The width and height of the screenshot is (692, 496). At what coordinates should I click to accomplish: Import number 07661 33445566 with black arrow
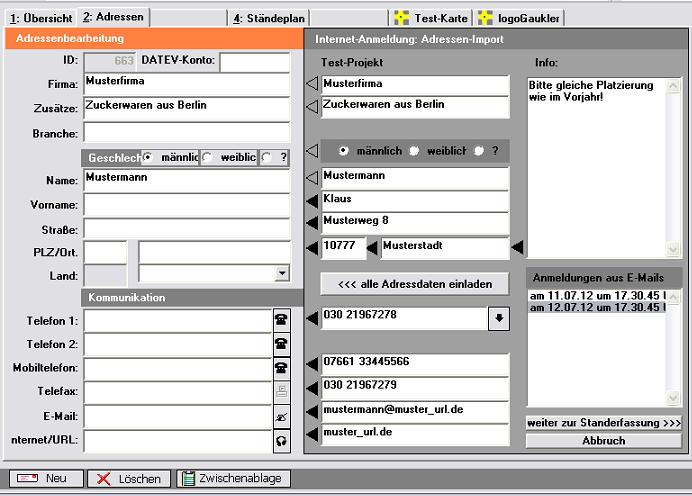pyautogui.click(x=312, y=364)
